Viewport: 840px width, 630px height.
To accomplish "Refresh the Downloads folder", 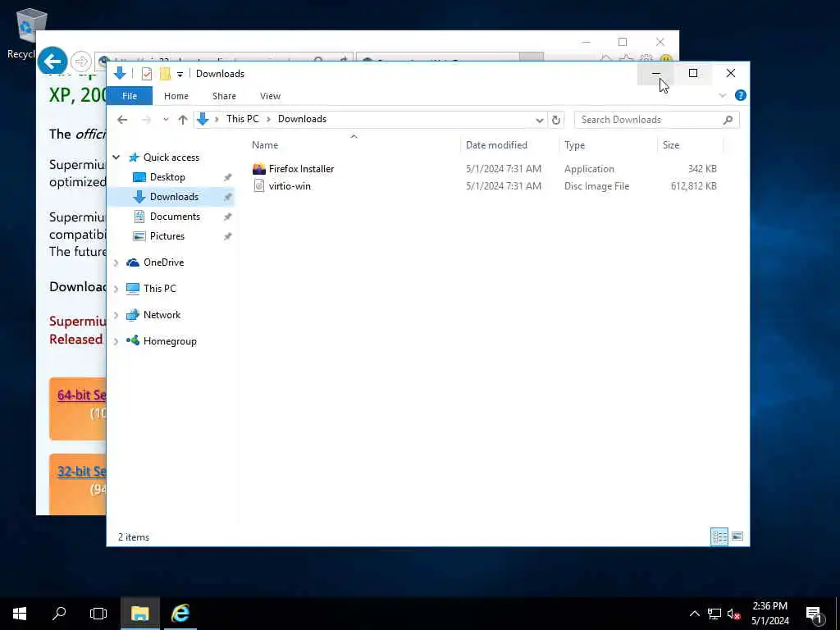I will tap(555, 120).
